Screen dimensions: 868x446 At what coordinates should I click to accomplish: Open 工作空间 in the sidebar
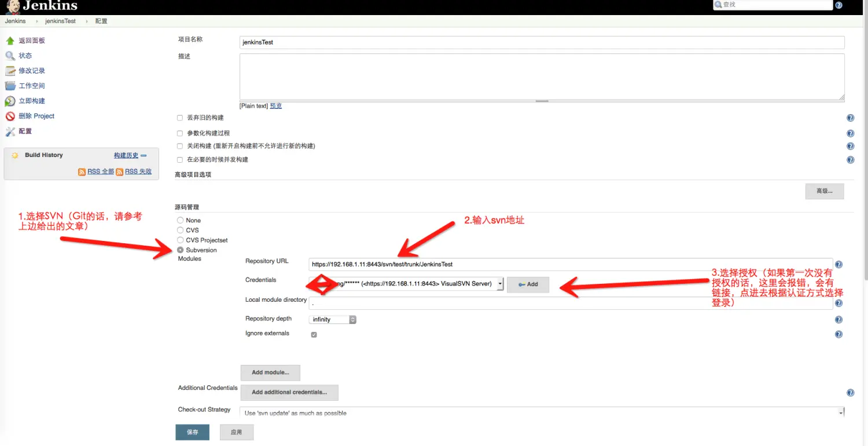pos(32,86)
